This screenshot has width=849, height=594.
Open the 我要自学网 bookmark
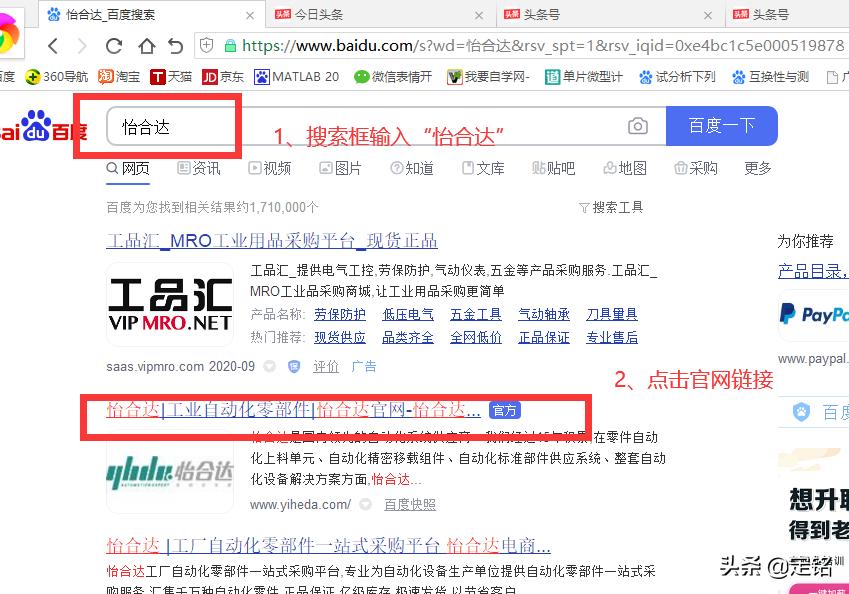[488, 77]
